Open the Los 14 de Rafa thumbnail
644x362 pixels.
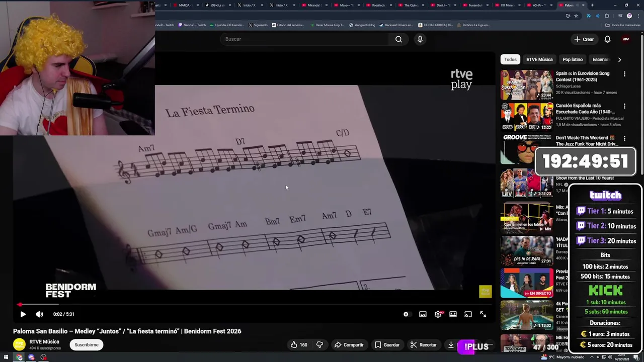click(x=527, y=250)
